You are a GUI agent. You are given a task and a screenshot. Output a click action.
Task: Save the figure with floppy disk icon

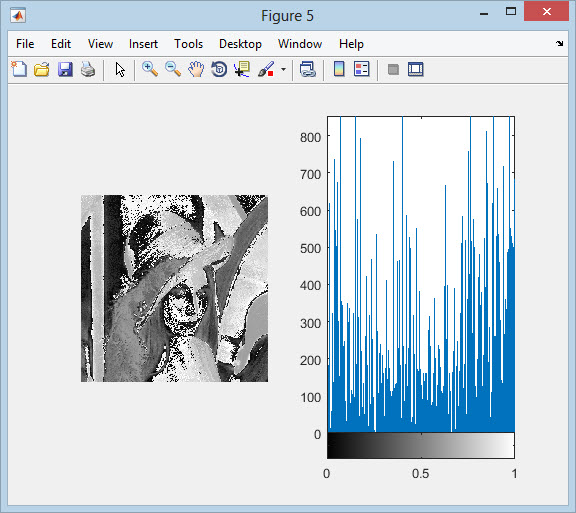point(65,69)
